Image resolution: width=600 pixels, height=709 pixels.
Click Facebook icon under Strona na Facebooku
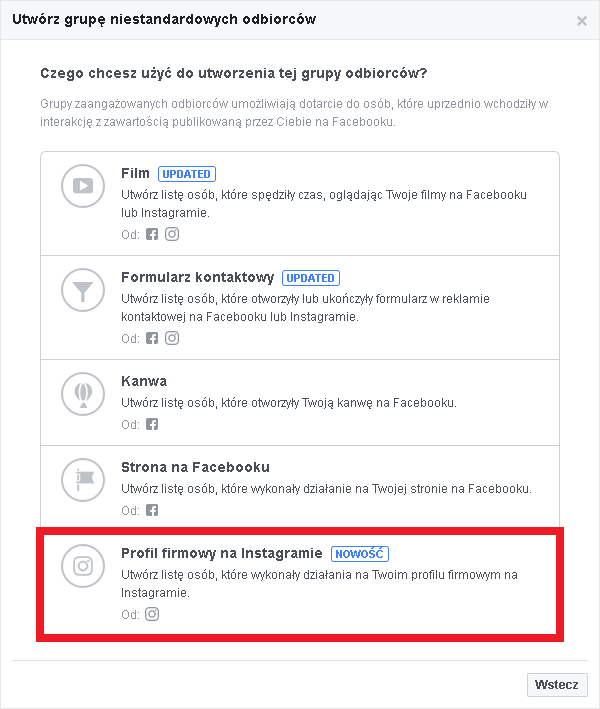[152, 510]
